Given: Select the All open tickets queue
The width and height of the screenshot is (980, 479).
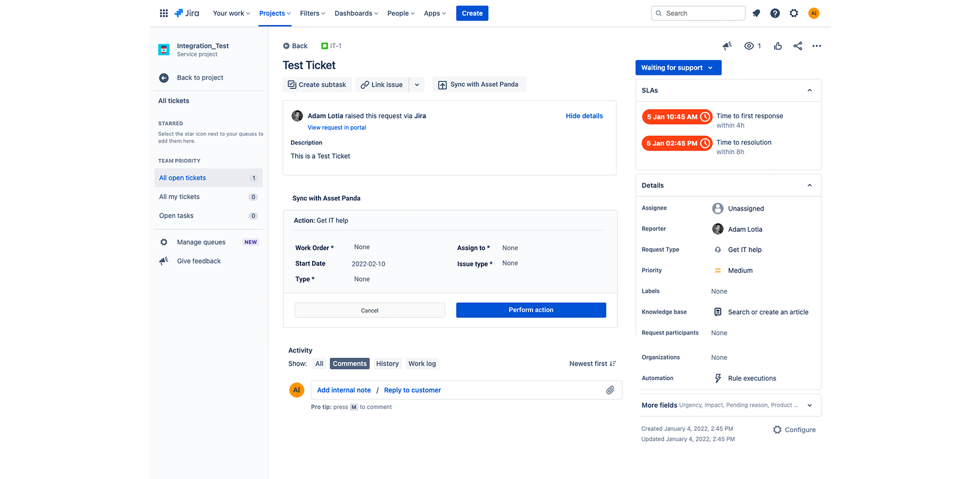Looking at the screenshot, I should [208, 178].
